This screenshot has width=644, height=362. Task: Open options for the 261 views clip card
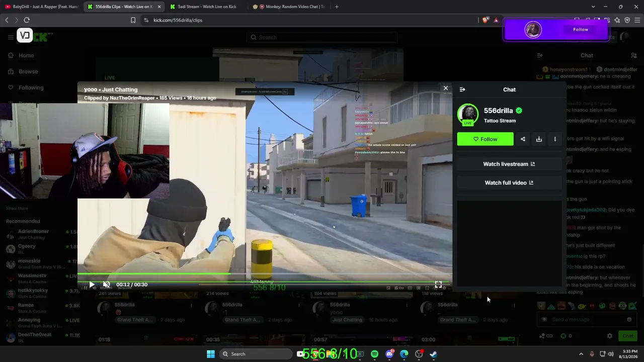point(191,305)
